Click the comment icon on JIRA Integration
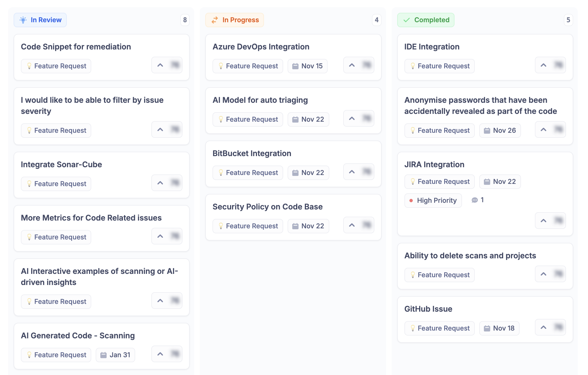 (475, 200)
